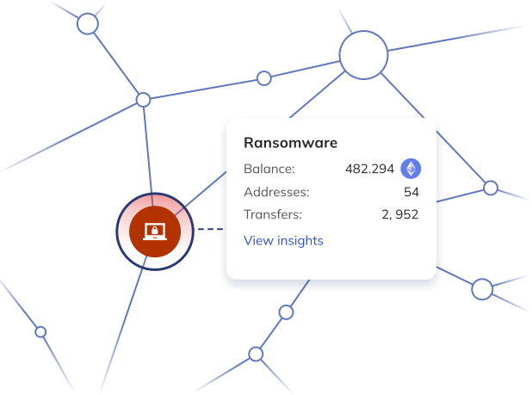The image size is (532, 395).
Task: Click the medium node below the card's bottom-right corner
Action: click(x=482, y=289)
